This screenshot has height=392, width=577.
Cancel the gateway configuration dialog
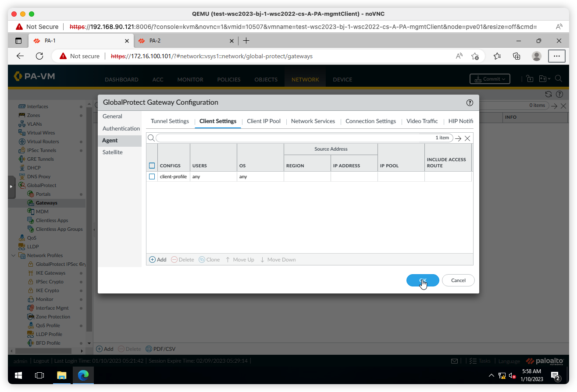click(458, 280)
